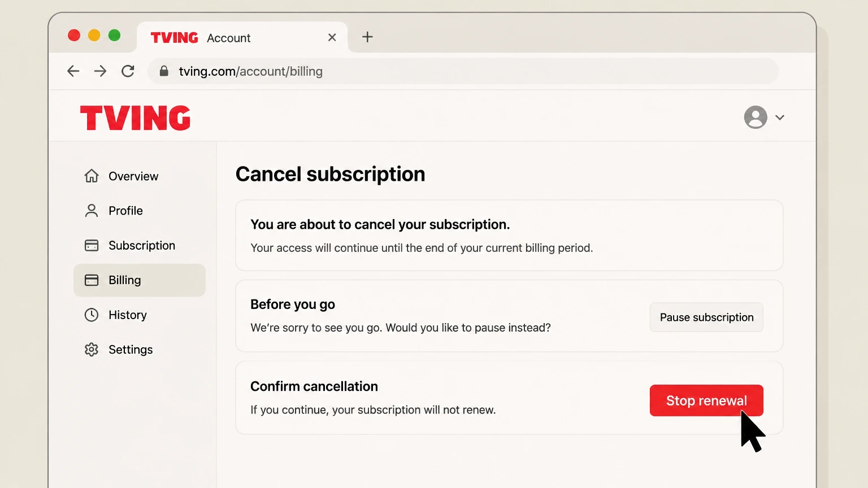Click the Billing card icon

coord(92,280)
